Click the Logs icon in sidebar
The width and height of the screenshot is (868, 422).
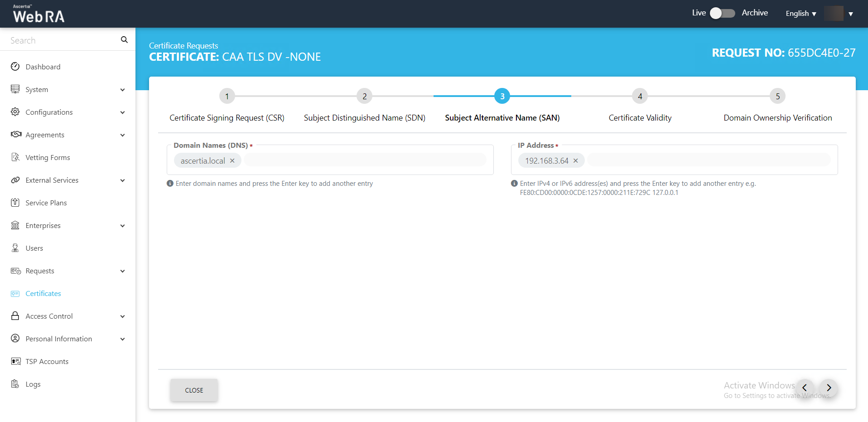15,384
